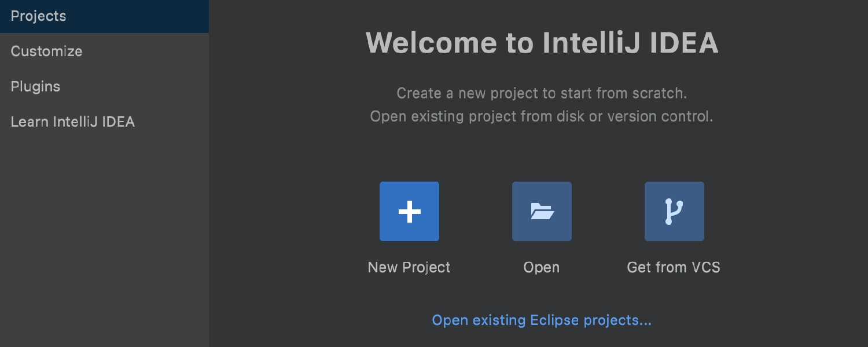Viewport: 868px width, 347px height.
Task: Click the word "Welcome" in the main heading
Action: tap(432, 43)
